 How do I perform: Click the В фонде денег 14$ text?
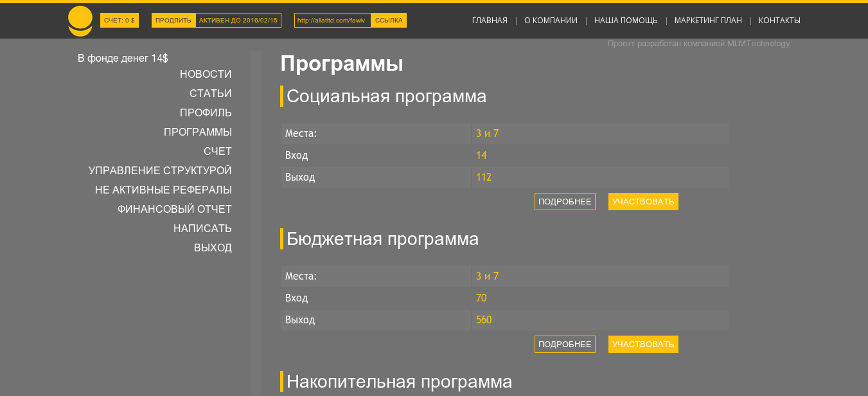tap(123, 59)
